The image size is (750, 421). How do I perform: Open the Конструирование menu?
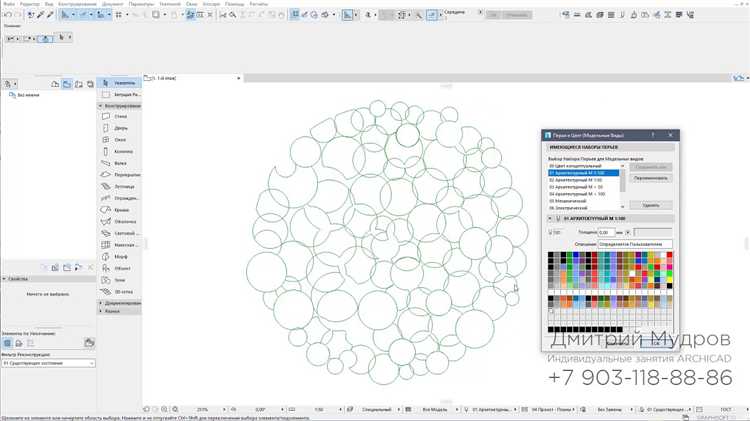77,4
